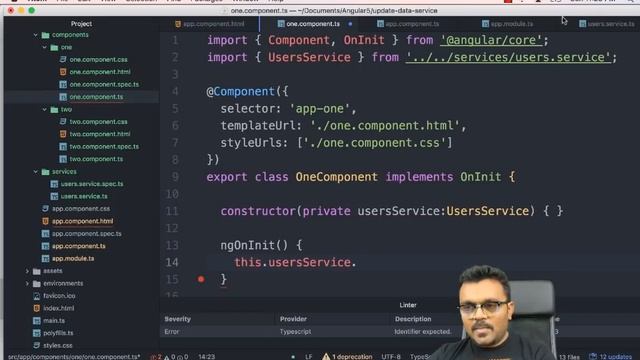Click the services folder icon

[x=45, y=172]
